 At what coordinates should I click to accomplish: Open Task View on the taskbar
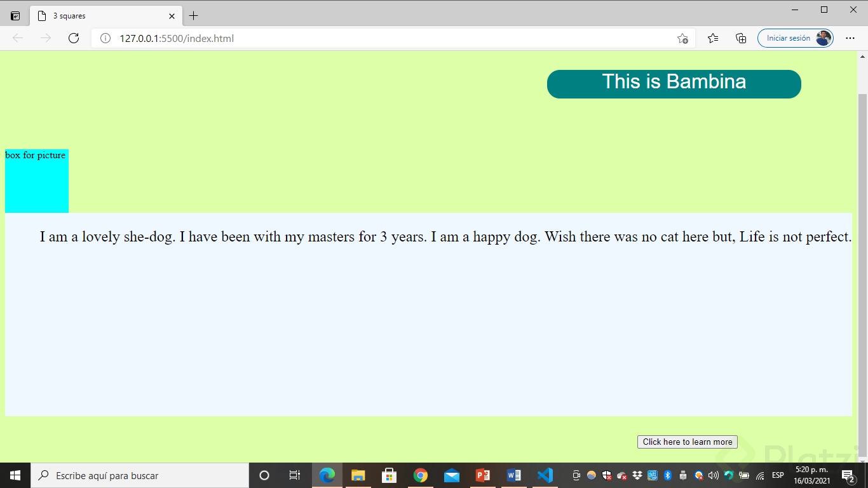click(295, 475)
